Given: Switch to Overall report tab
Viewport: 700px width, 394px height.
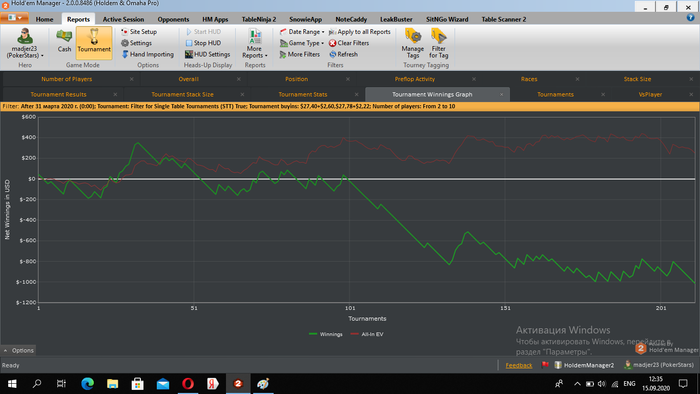Looking at the screenshot, I should (189, 79).
